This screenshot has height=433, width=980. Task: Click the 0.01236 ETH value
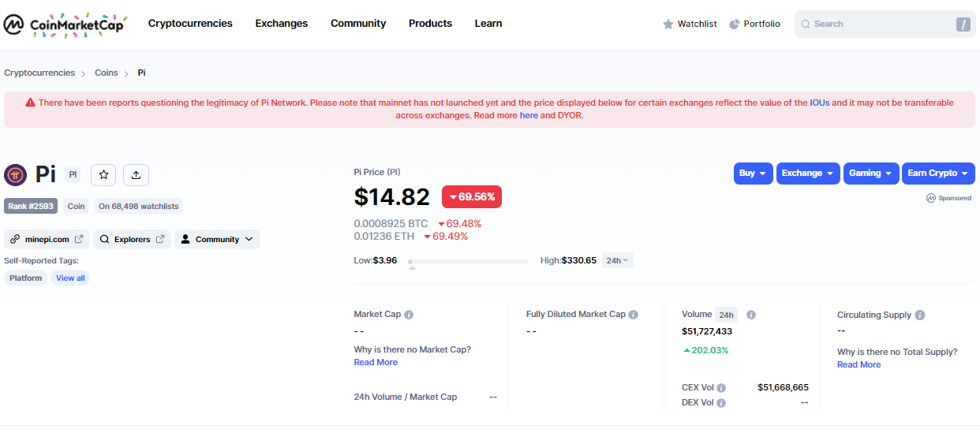pyautogui.click(x=384, y=237)
